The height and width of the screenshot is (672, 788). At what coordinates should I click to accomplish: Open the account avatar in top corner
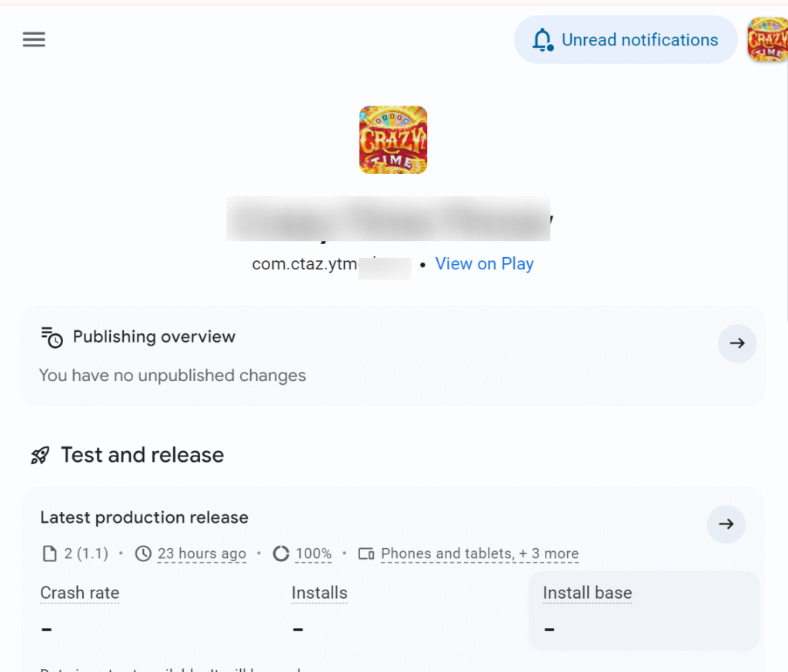coord(766,40)
